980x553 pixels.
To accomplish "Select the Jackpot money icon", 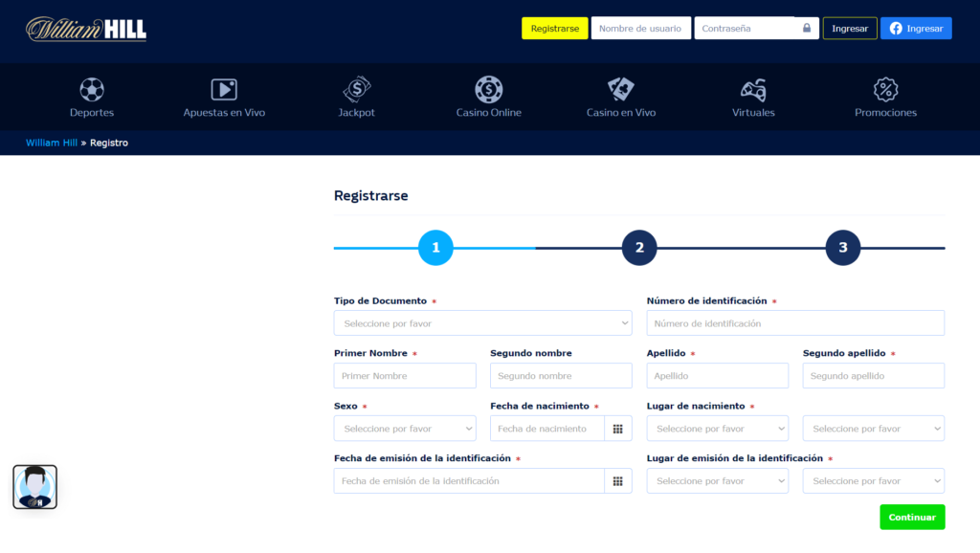I will (x=357, y=90).
